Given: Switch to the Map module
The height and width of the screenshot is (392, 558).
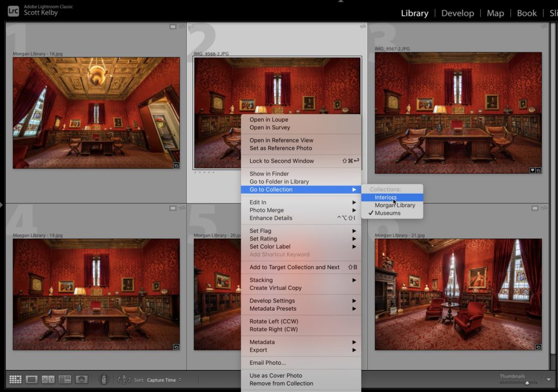Looking at the screenshot, I should (495, 13).
